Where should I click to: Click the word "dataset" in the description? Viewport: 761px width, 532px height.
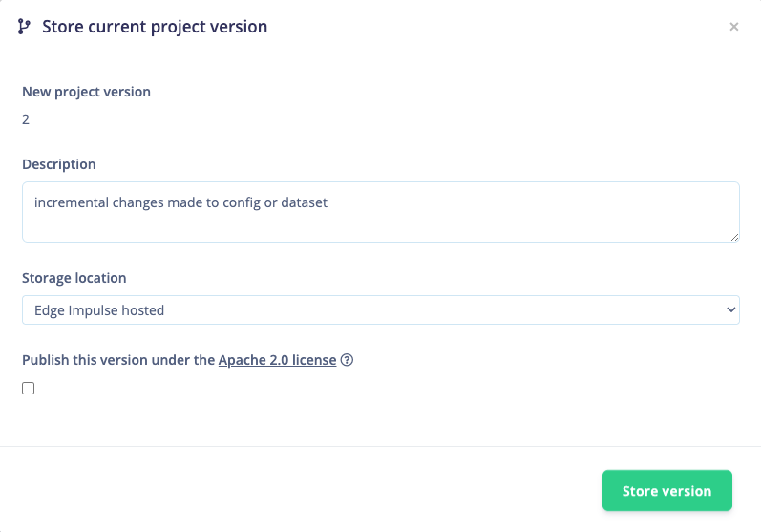click(304, 202)
